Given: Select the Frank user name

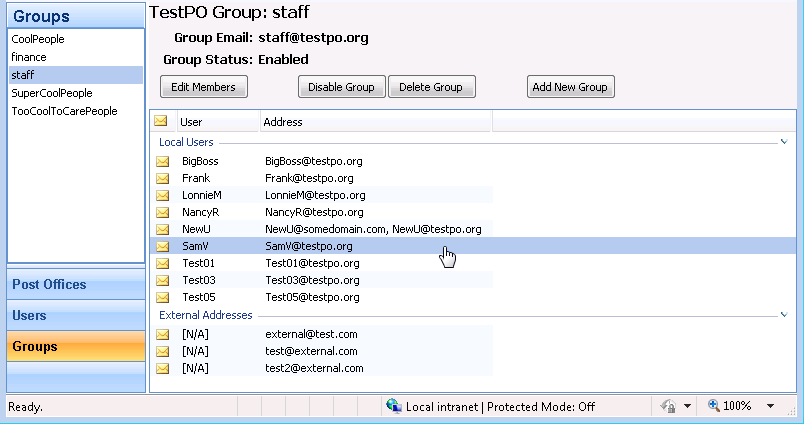Looking at the screenshot, I should pyautogui.click(x=196, y=178).
